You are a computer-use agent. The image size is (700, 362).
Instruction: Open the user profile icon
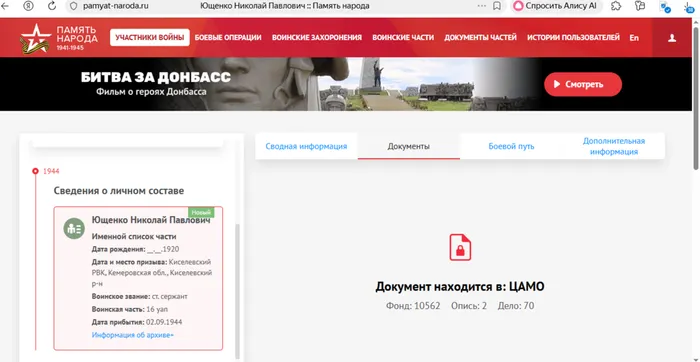coord(672,38)
